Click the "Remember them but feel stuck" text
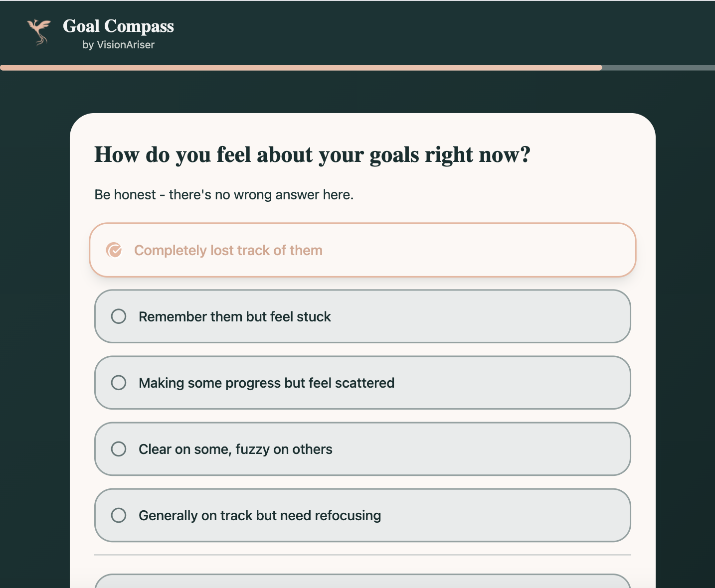The image size is (715, 588). [x=234, y=317]
